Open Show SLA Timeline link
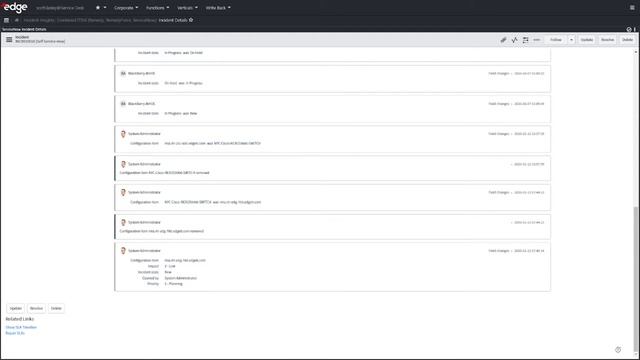This screenshot has width=640, height=360. (x=21, y=327)
